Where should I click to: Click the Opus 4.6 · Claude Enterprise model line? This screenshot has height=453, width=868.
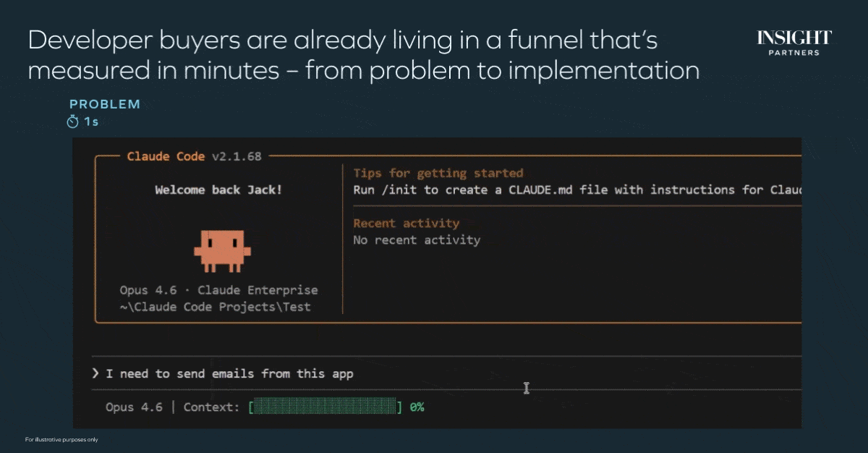[x=218, y=289]
